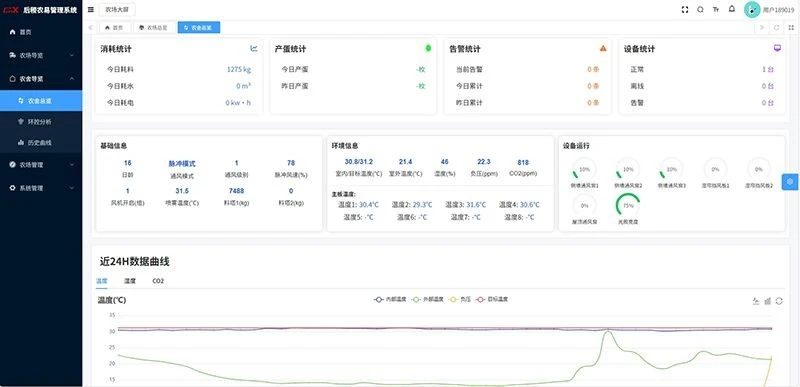The image size is (800, 387).
Task: Select 农舍总览 in the sidebar
Action: [x=41, y=101]
